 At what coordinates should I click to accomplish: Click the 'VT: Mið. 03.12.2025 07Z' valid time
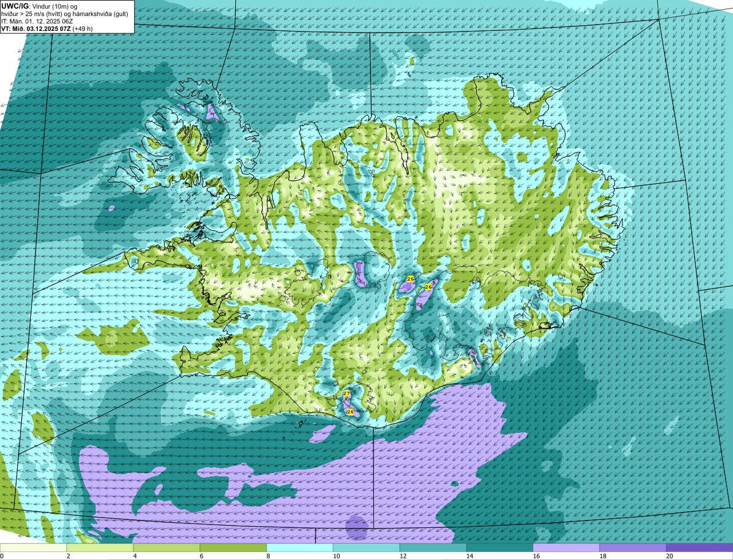(x=36, y=28)
